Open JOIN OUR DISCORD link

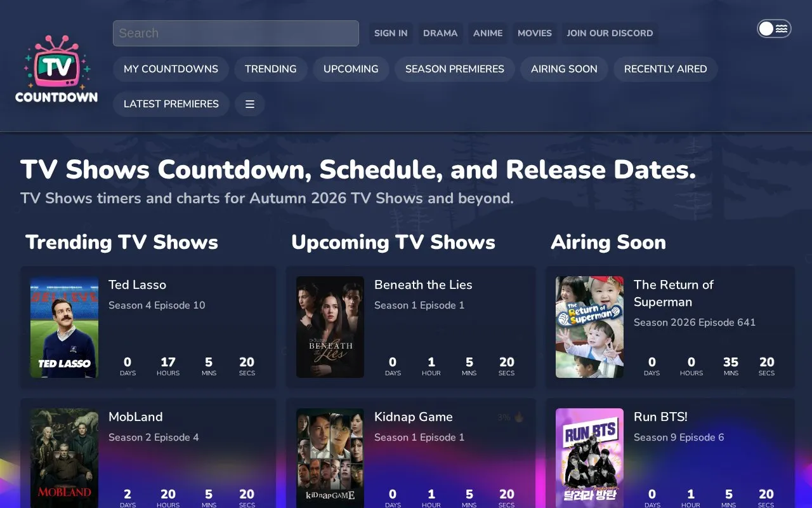[x=610, y=33]
